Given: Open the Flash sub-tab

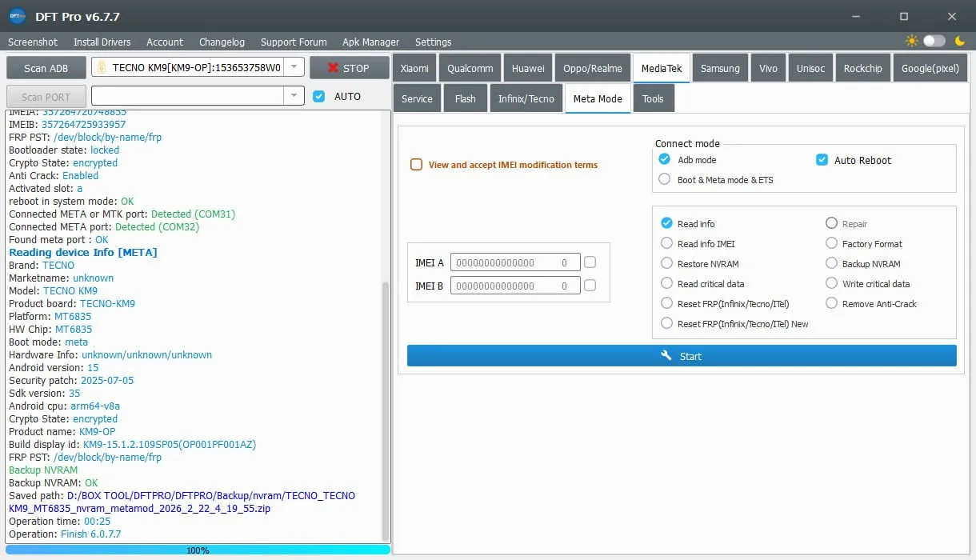Looking at the screenshot, I should pyautogui.click(x=465, y=98).
